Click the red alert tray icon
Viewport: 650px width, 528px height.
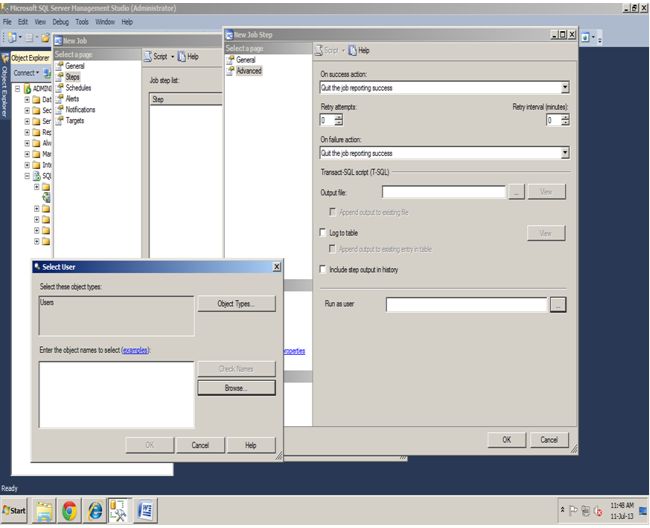tap(598, 511)
